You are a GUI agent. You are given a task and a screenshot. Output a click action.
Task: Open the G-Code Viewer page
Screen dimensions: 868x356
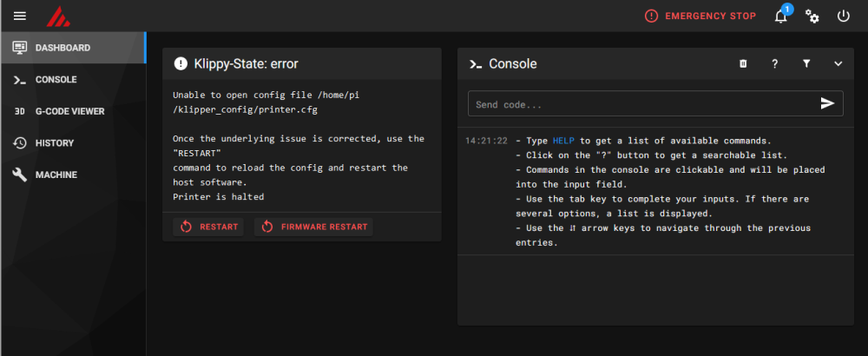[69, 111]
